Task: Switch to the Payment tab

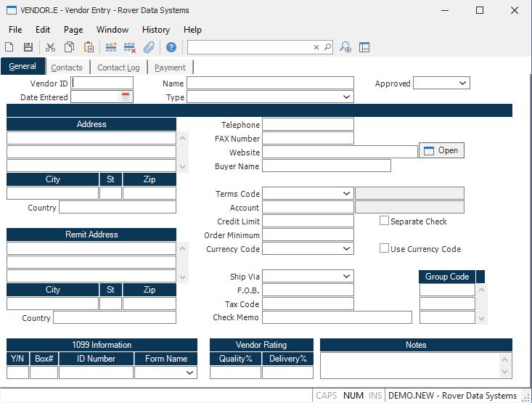Action: [x=170, y=68]
